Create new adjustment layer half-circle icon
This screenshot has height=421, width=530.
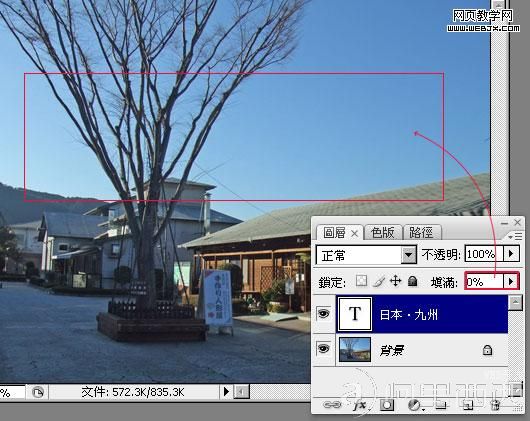[x=415, y=405]
